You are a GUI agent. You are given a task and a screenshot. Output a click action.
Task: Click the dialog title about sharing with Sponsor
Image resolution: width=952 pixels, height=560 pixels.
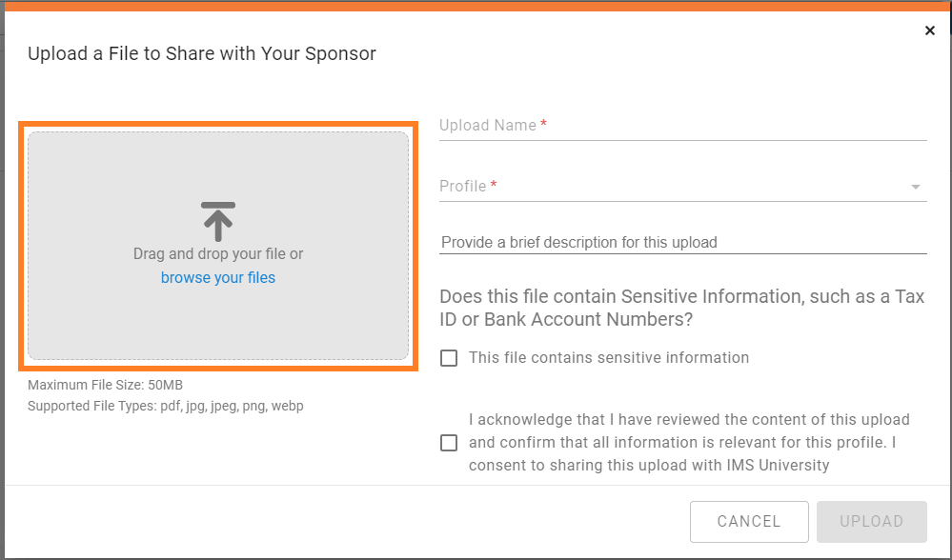point(202,53)
